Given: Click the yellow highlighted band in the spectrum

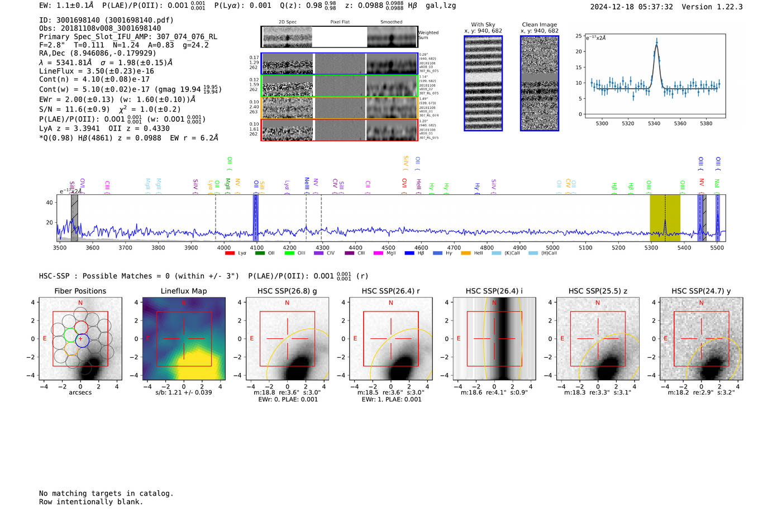Looking at the screenshot, I should click(665, 218).
